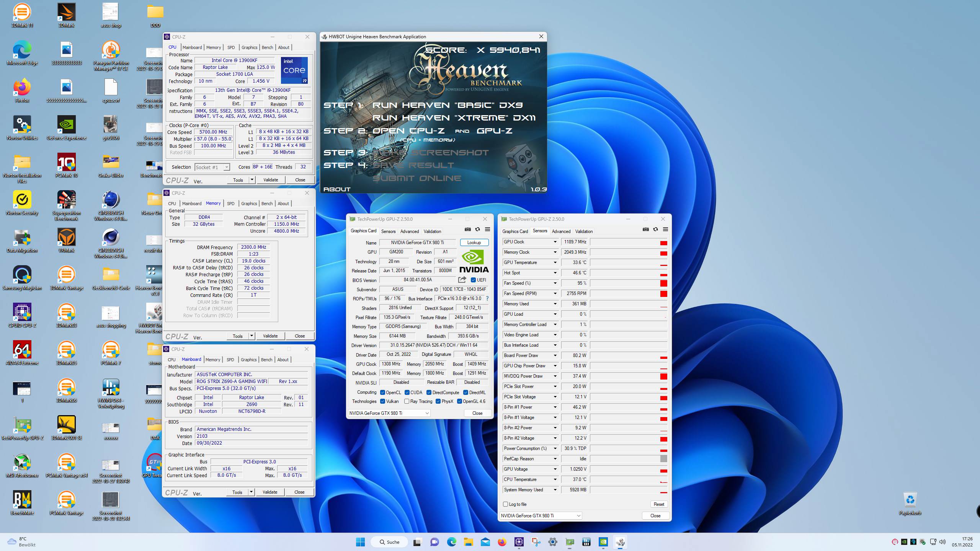980x551 pixels.
Task: Toggle the CUDA checkbox in GPU-Z
Action: (407, 392)
